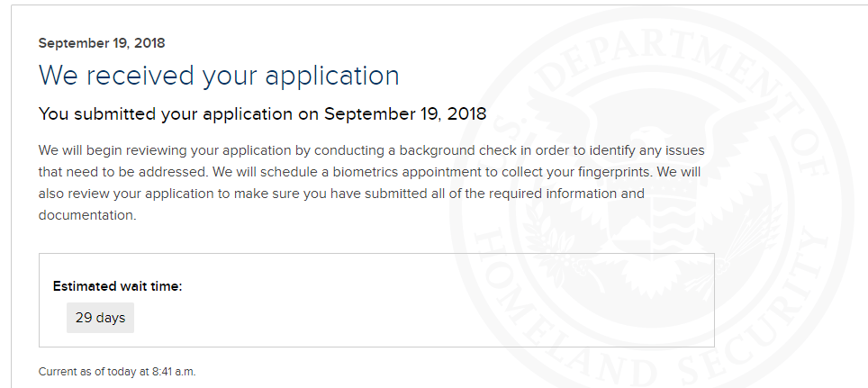Click the small "September 19, 2018" date label at top
The height and width of the screenshot is (388, 868).
[x=102, y=43]
